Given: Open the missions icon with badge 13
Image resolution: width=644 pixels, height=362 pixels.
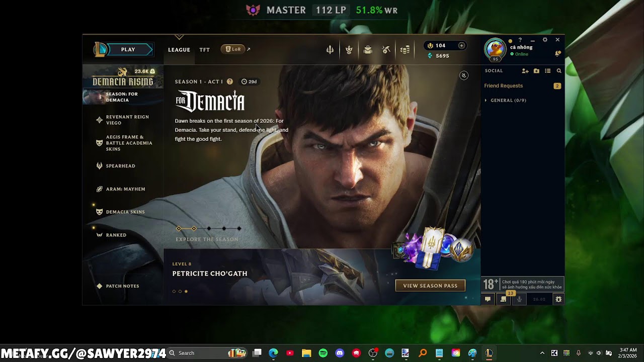Looking at the screenshot, I should click(x=504, y=299).
